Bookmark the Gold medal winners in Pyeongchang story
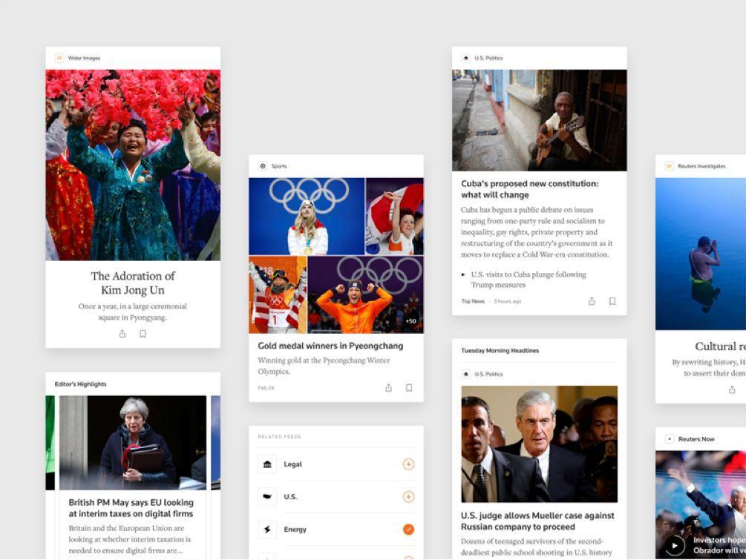This screenshot has width=746, height=560. (x=409, y=388)
